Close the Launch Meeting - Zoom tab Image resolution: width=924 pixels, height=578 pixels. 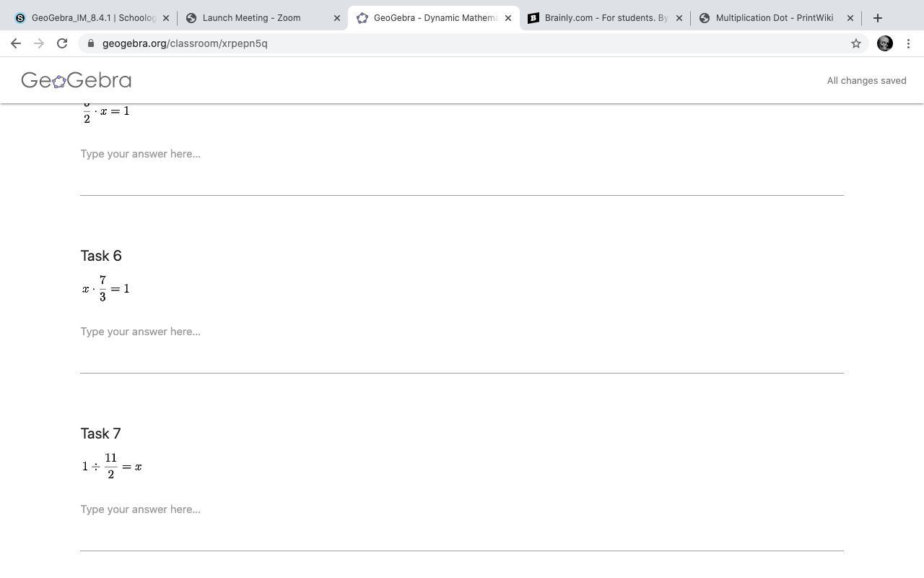[336, 18]
